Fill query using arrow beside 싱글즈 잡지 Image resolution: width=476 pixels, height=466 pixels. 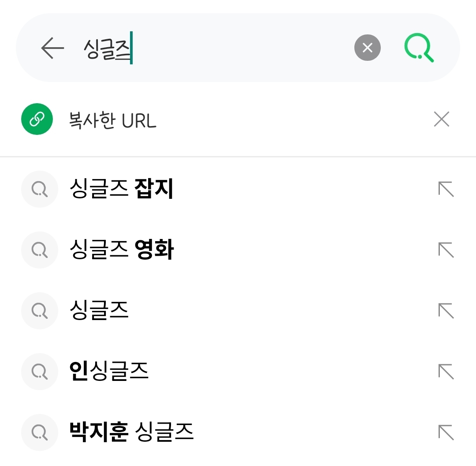tap(446, 189)
